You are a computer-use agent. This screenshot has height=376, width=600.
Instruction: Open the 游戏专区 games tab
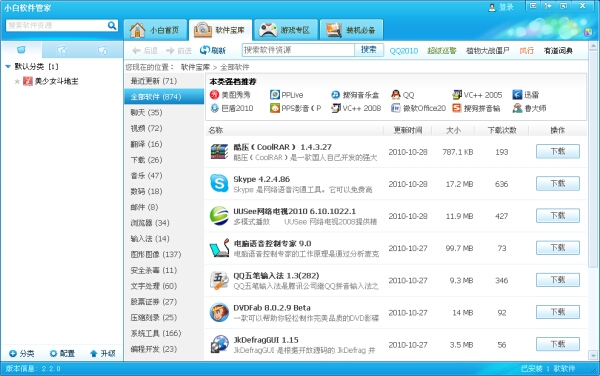286,30
